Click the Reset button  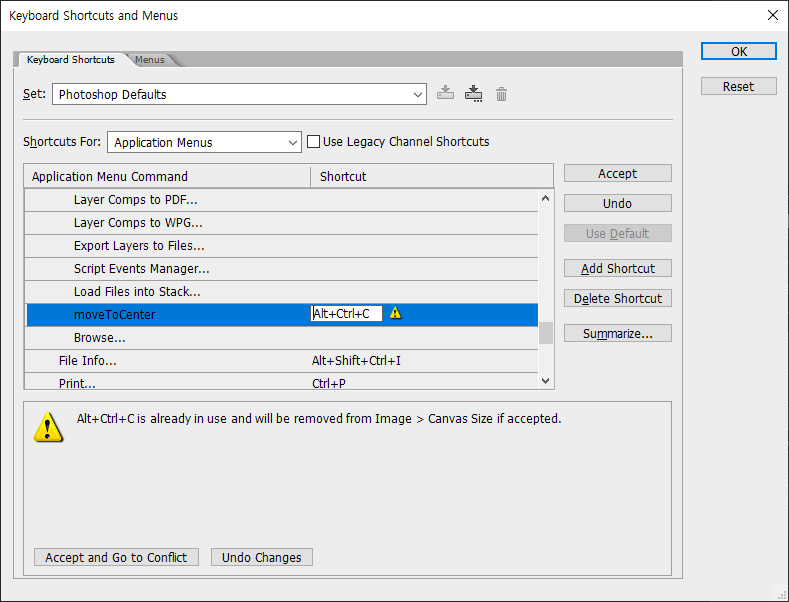(x=739, y=87)
